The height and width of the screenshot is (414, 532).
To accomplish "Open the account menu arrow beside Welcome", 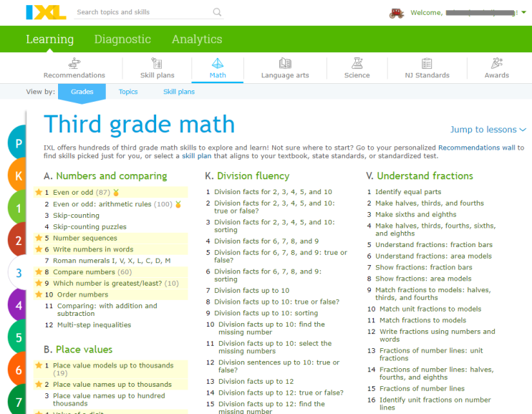I will (523, 13).
